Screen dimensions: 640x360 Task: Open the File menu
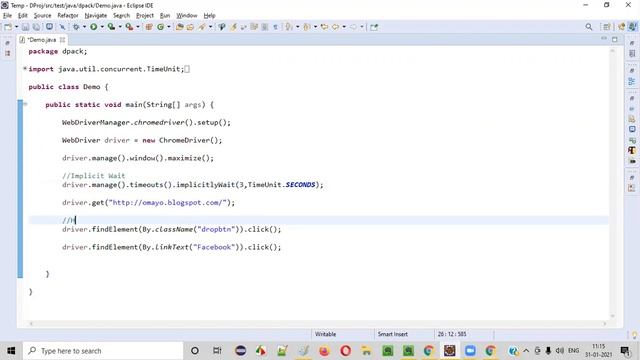click(7, 16)
